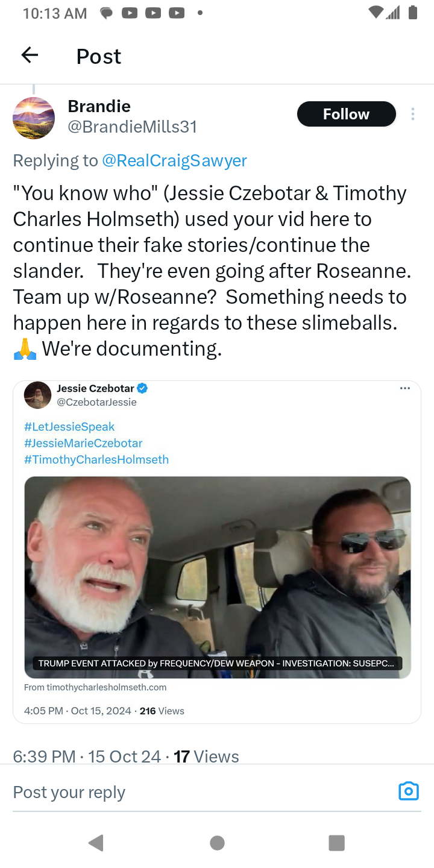Viewport: 434px width, 868px height.
Task: Open the @RealCraigSawyer profile link
Action: pos(174,160)
